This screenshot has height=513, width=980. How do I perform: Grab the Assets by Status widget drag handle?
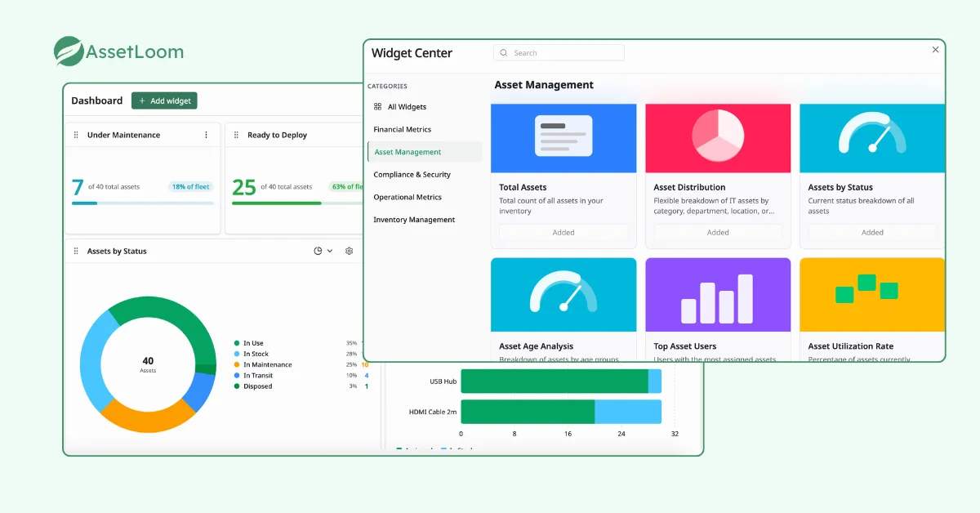pyautogui.click(x=77, y=251)
